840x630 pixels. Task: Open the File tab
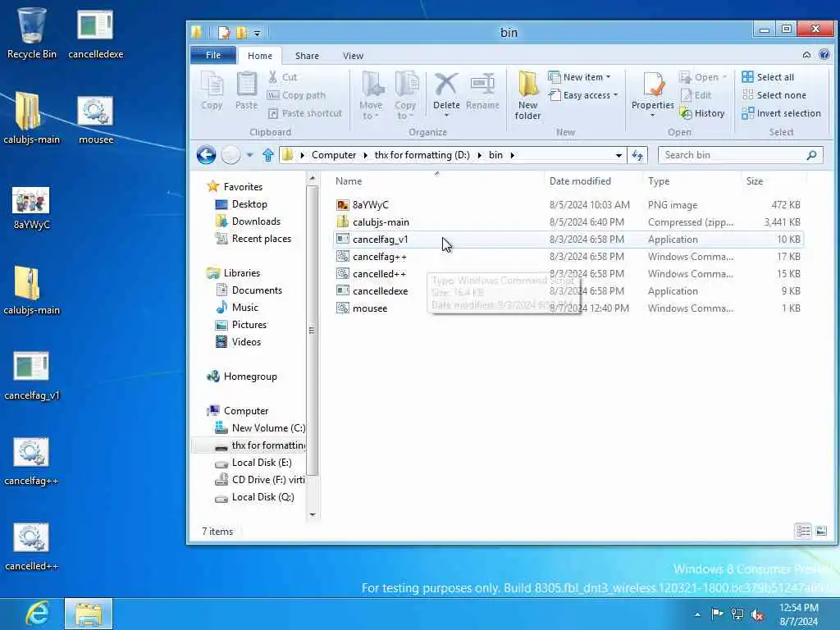[x=212, y=55]
